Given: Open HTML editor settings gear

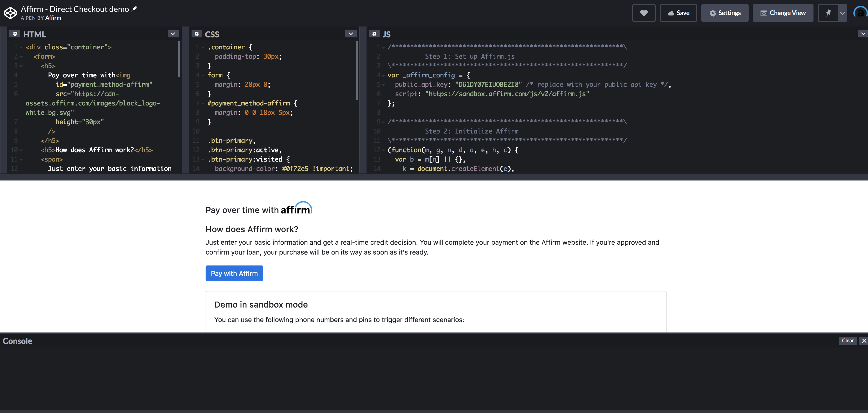Looking at the screenshot, I should pos(15,34).
